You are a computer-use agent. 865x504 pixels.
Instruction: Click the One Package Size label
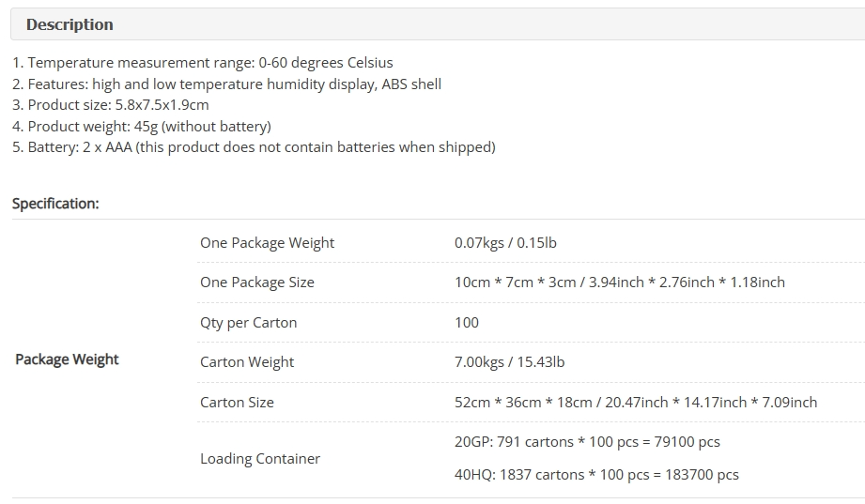(x=257, y=283)
